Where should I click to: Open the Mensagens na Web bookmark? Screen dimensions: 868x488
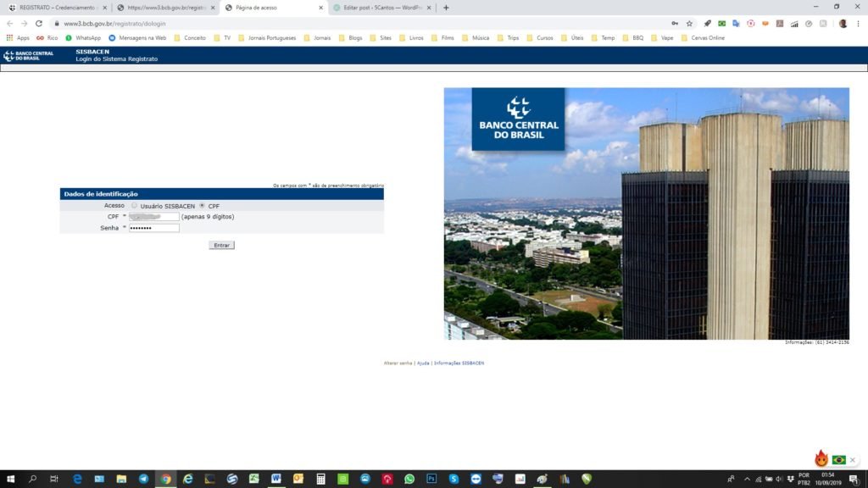click(x=137, y=37)
